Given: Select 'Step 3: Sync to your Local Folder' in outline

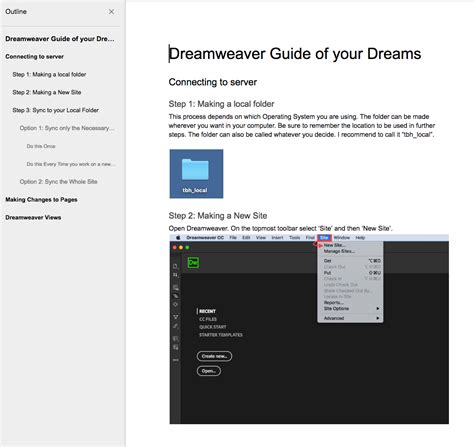Looking at the screenshot, I should click(55, 110).
